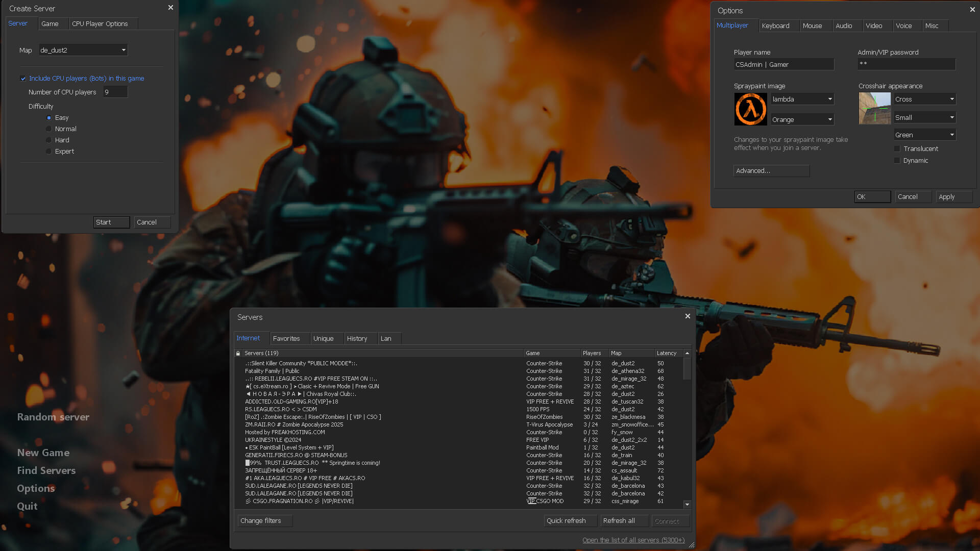Click the server list scroll-up arrow
980x551 pixels.
(x=687, y=353)
